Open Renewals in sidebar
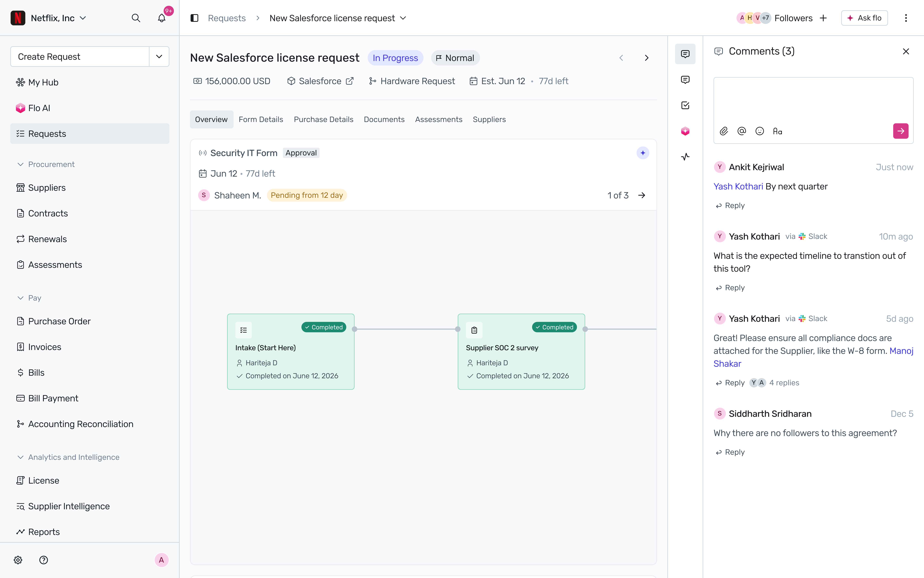This screenshot has width=924, height=578. point(90,239)
